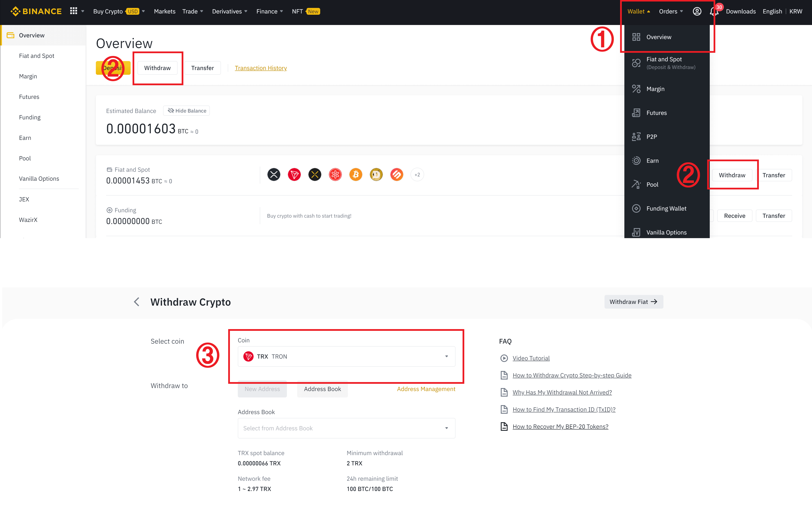This screenshot has width=812, height=510.
Task: Open the Transaction History link
Action: 261,68
